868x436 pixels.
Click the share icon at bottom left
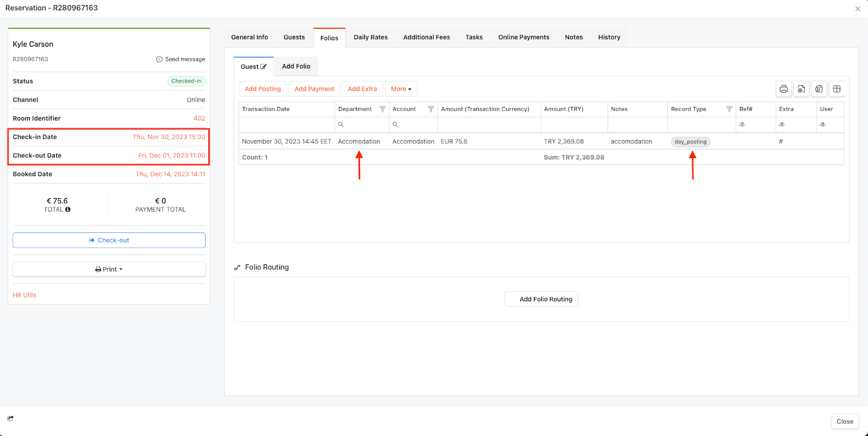(10, 419)
